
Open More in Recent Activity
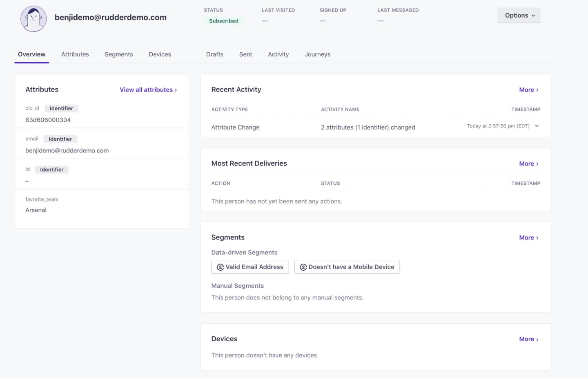(x=528, y=90)
